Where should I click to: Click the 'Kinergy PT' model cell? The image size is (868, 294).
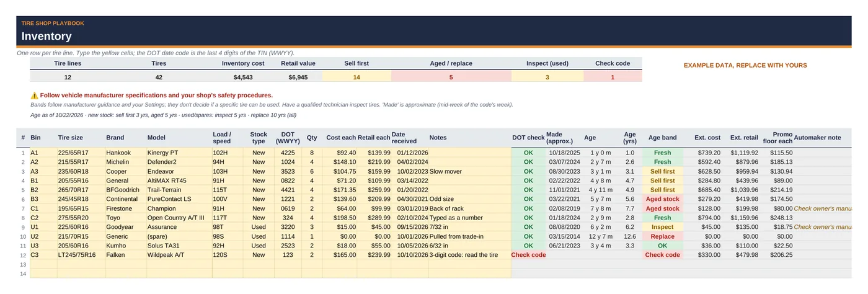coord(179,153)
